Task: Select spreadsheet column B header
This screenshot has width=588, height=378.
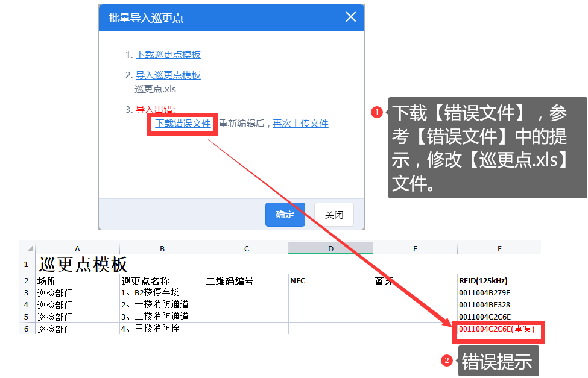Action: 162,248
